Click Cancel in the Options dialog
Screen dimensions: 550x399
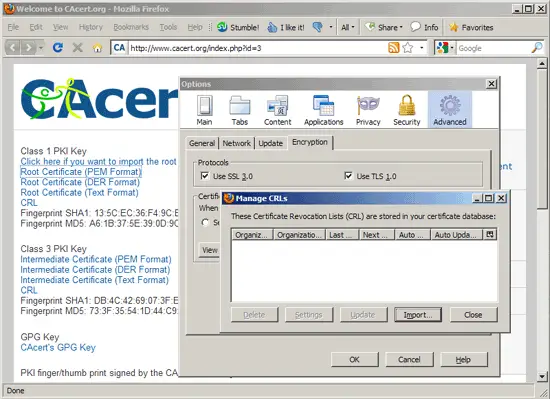point(409,359)
